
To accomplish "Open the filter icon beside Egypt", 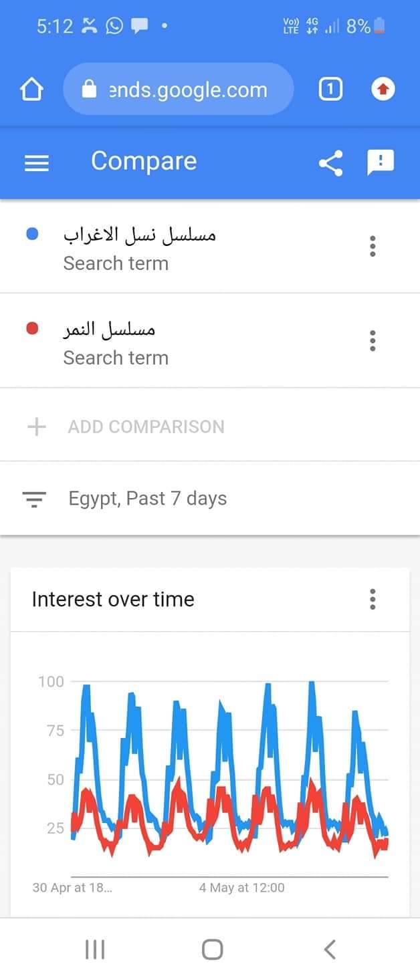I will coord(34,499).
